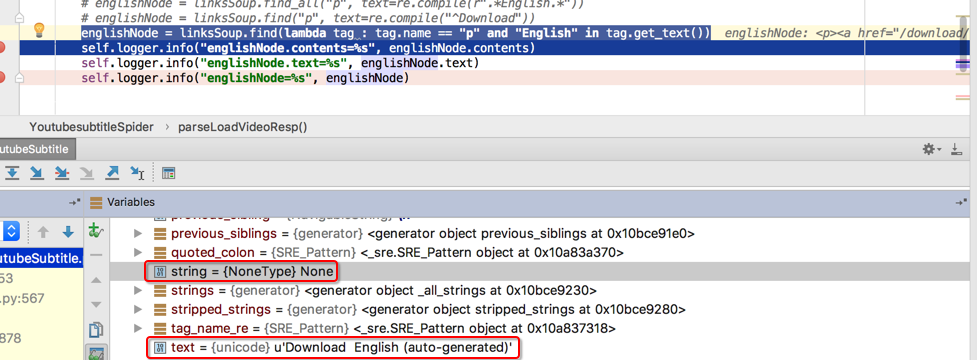Select the text unicode variable row
Viewport: 977px width, 360px height.
pyautogui.click(x=539, y=348)
